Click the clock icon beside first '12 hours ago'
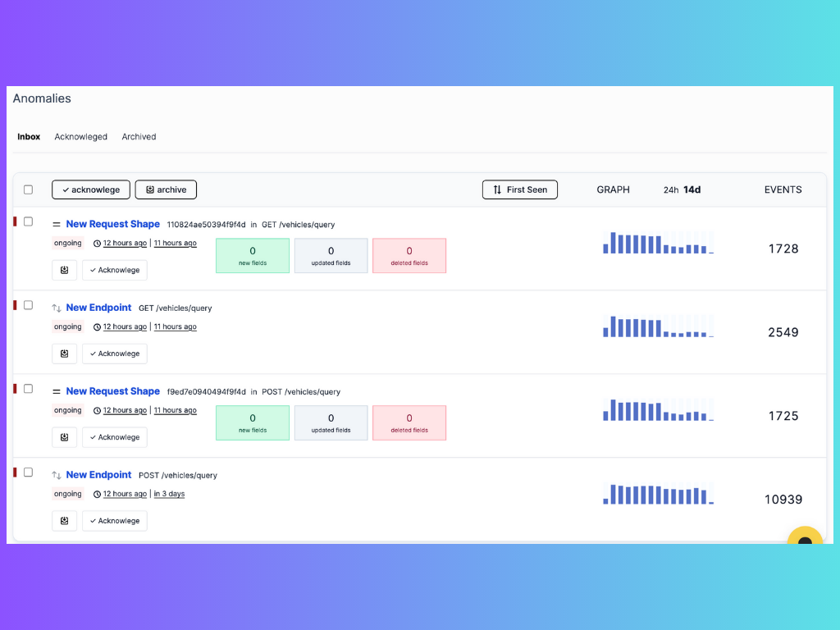This screenshot has width=840, height=630. coord(96,243)
